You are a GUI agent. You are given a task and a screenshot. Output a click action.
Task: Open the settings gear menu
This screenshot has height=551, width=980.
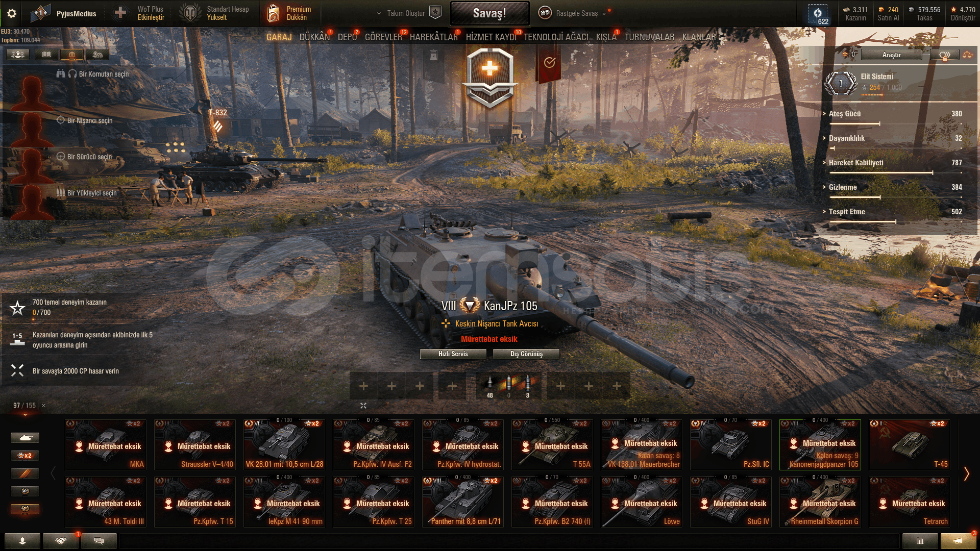tap(12, 13)
